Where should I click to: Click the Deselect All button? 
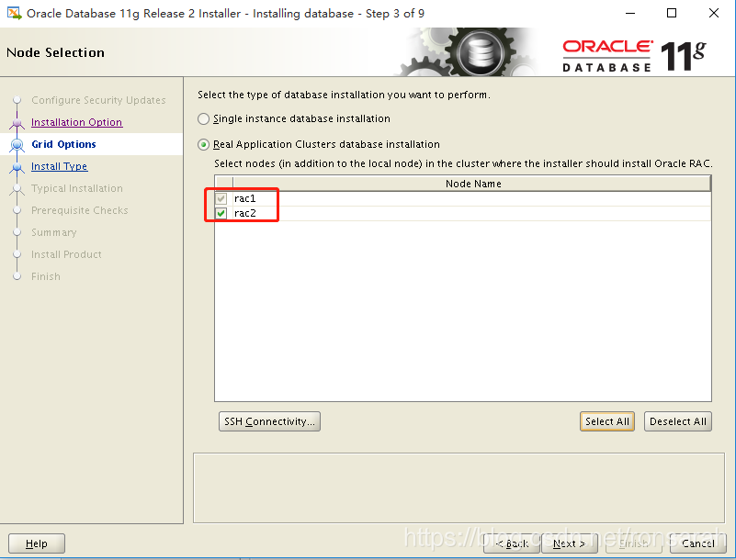click(x=677, y=421)
